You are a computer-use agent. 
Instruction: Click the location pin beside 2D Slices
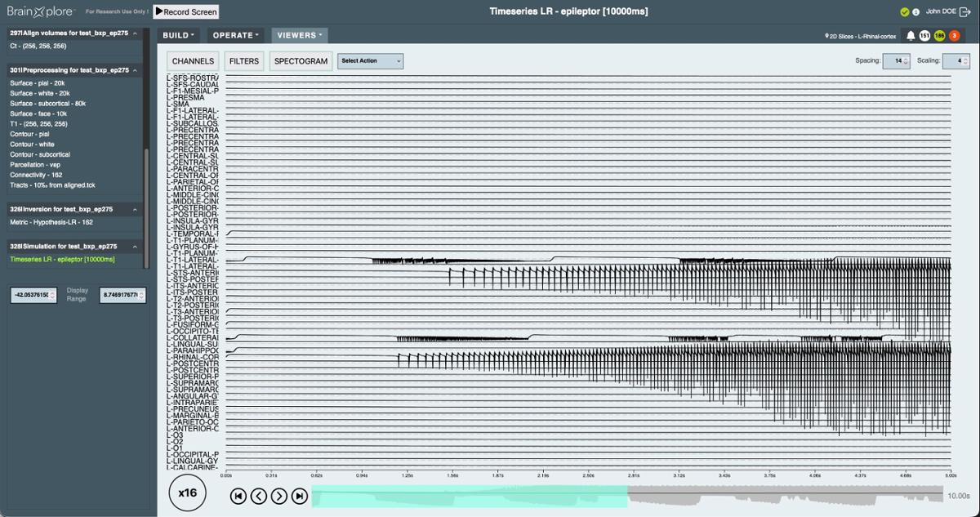click(x=827, y=36)
